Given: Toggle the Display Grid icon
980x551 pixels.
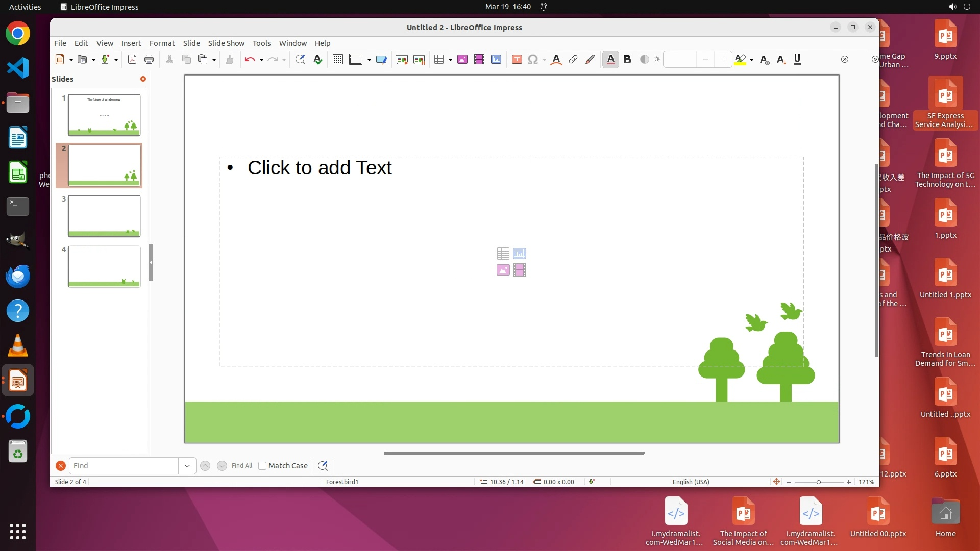Looking at the screenshot, I should 337,60.
